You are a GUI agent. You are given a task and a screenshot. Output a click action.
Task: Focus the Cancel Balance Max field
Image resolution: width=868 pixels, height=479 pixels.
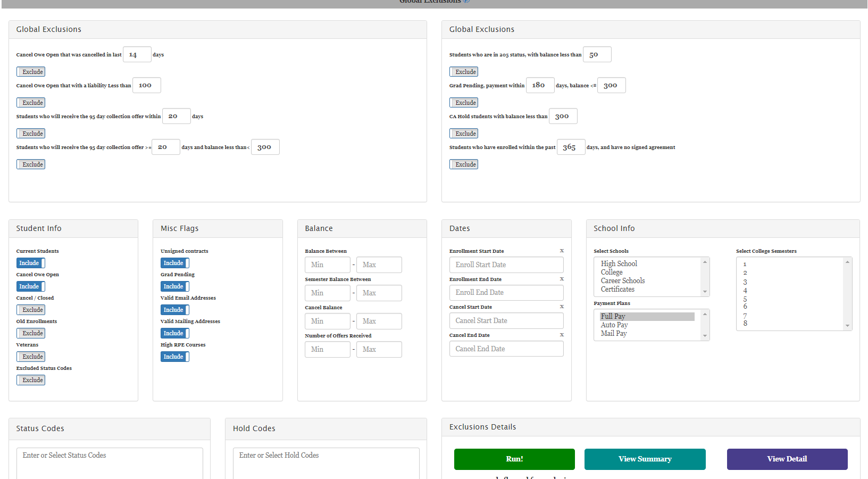point(379,321)
